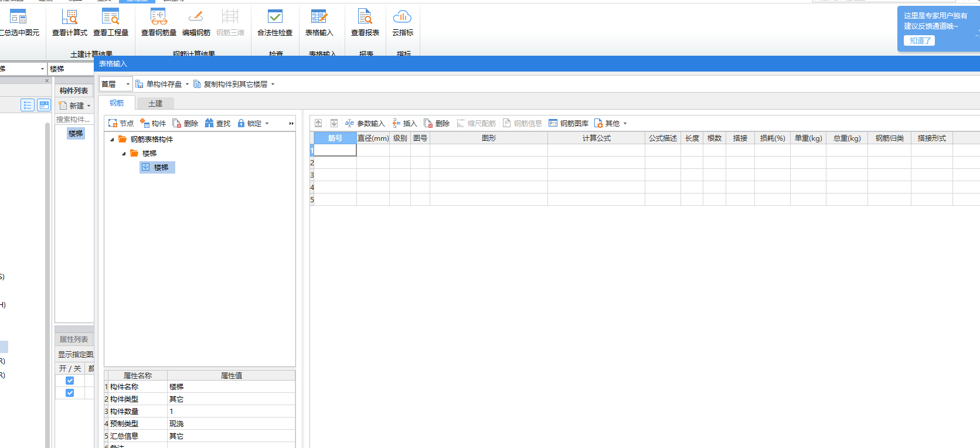Viewport: 980px width, 448px height.
Task: Toggle second checkbox in 显示指定图 panel
Action: [70, 393]
